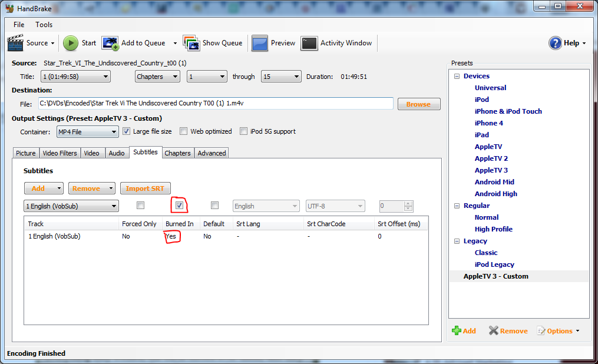This screenshot has width=598, height=364.
Task: Toggle the Large file size checkbox
Action: pyautogui.click(x=126, y=131)
